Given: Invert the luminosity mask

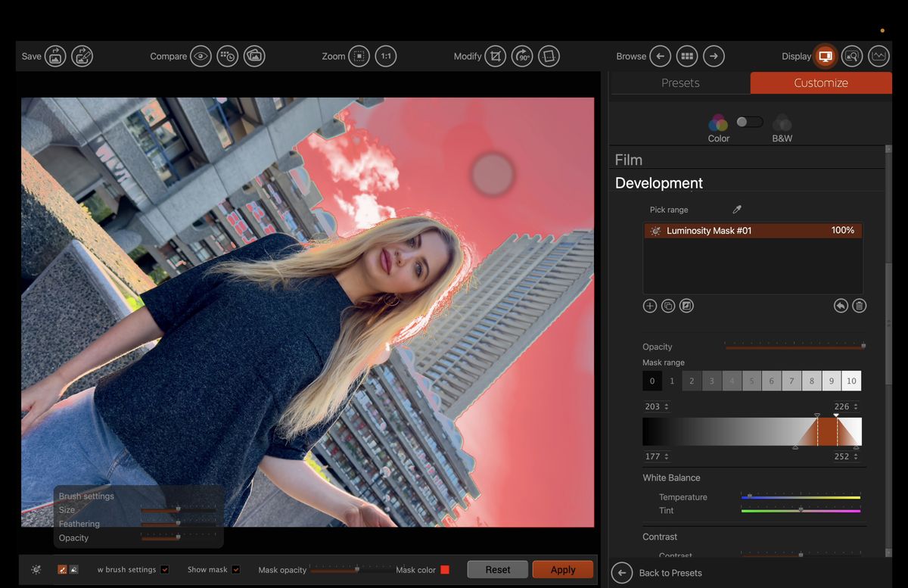Looking at the screenshot, I should [686, 306].
